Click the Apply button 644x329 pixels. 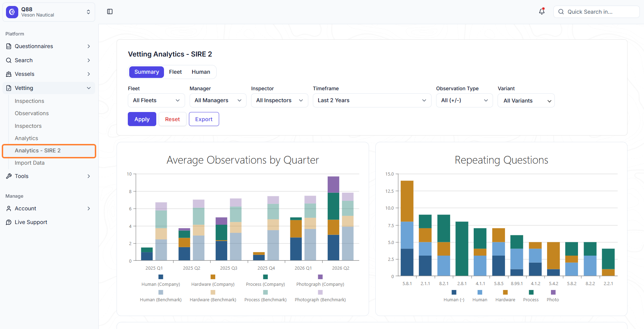point(142,119)
